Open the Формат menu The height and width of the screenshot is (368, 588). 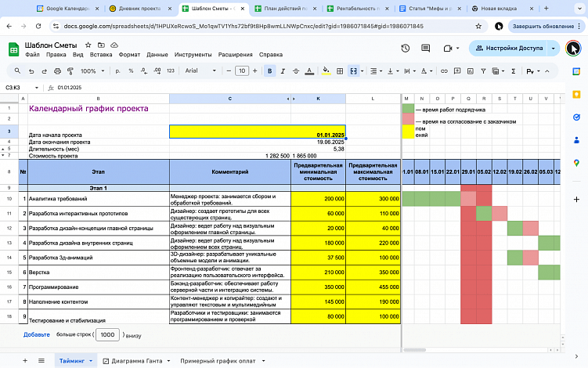pyautogui.click(x=129, y=56)
